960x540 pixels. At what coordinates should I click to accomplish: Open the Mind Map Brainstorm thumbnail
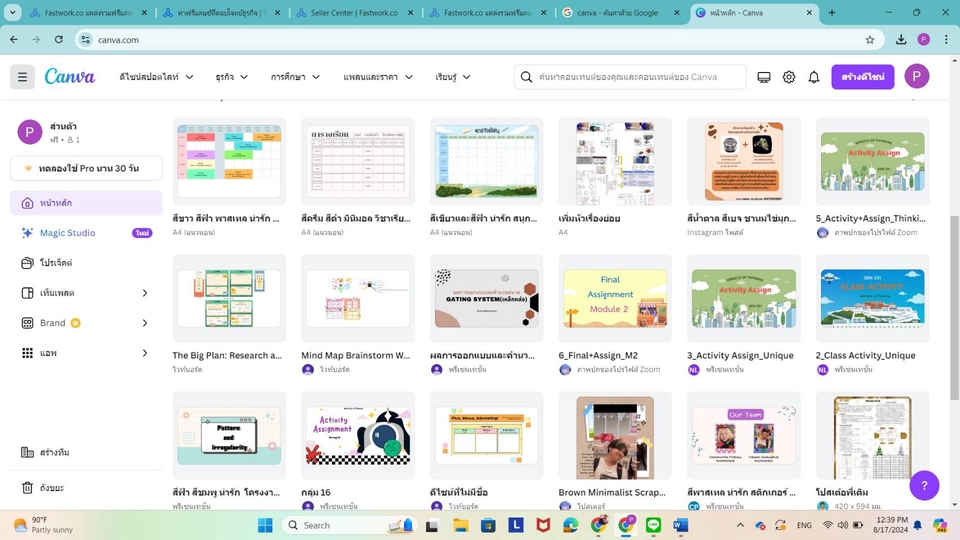pyautogui.click(x=358, y=298)
